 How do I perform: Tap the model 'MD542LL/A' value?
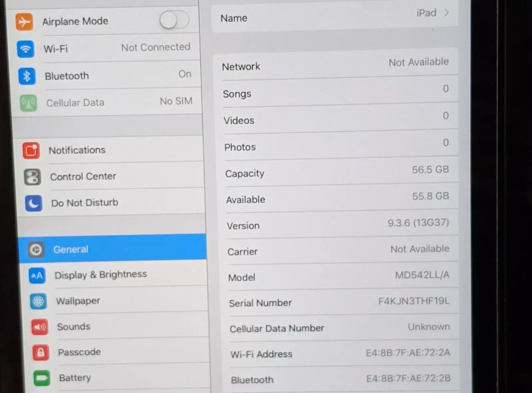[422, 275]
